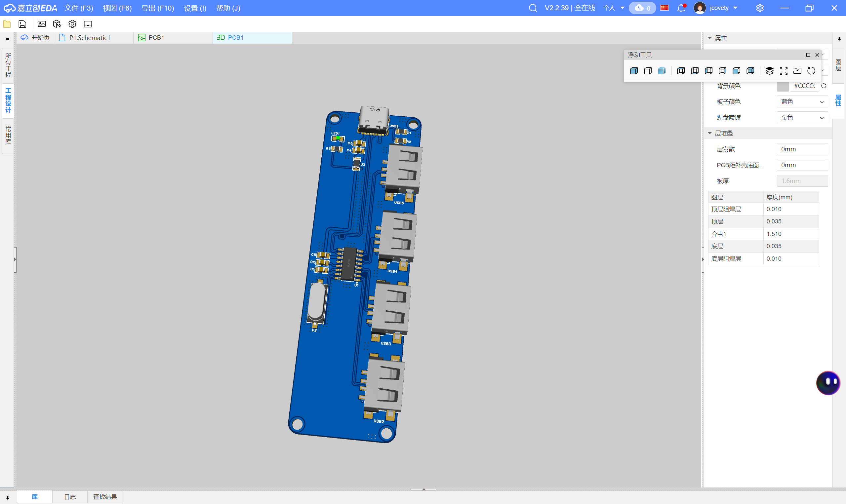
Task: Open the 板子颜色 dropdown showing 蓝色
Action: pos(802,101)
